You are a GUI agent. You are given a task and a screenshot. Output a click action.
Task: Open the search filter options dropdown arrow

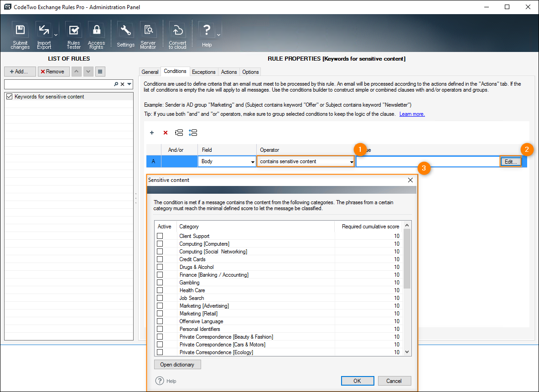coord(129,84)
